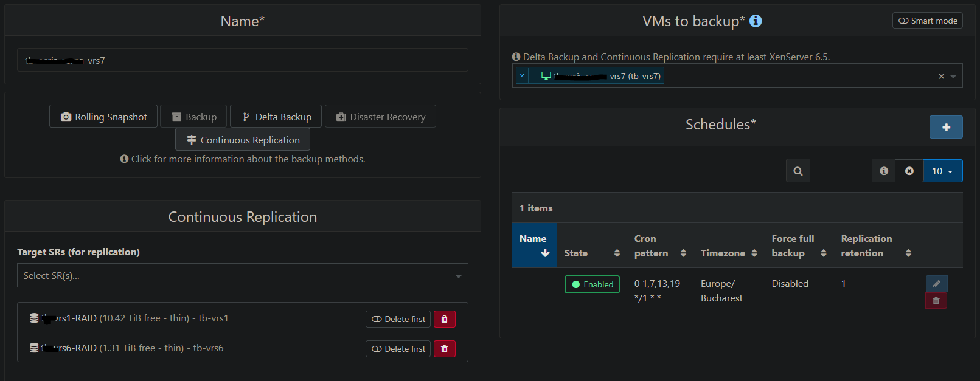Open information link about the backup methods
The width and height of the screenshot is (980, 381).
pos(248,159)
